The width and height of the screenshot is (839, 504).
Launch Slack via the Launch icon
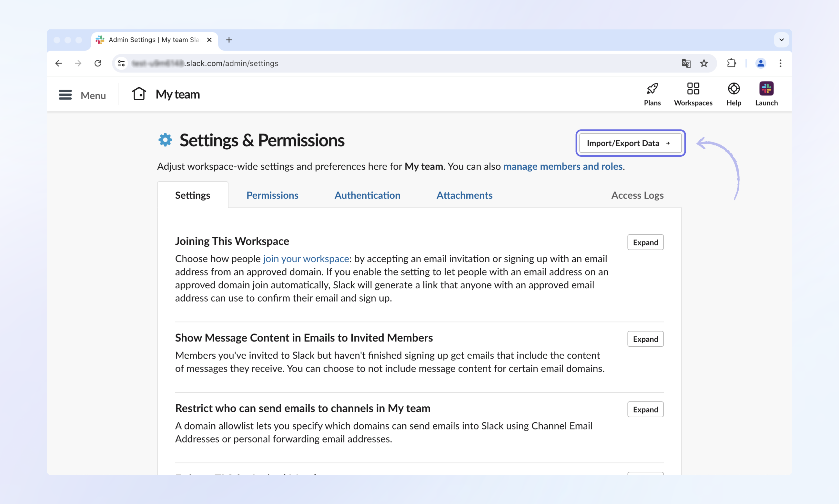point(766,89)
